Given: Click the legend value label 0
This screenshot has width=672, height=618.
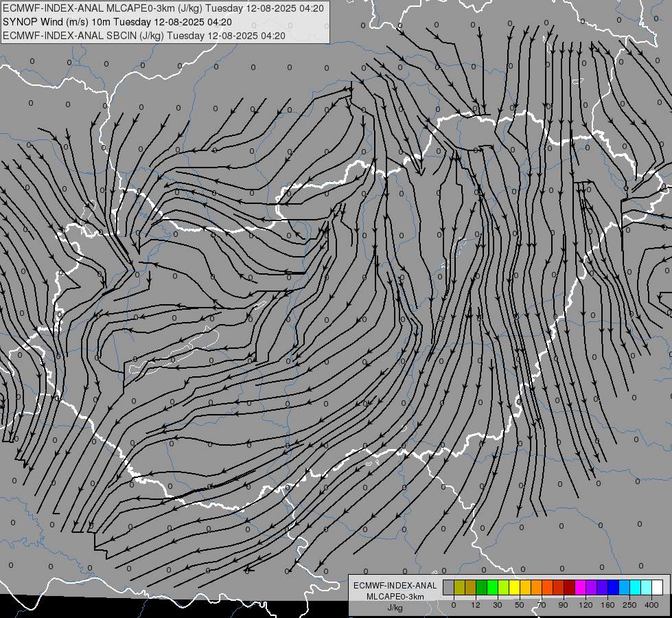Looking at the screenshot, I should click(x=454, y=605).
